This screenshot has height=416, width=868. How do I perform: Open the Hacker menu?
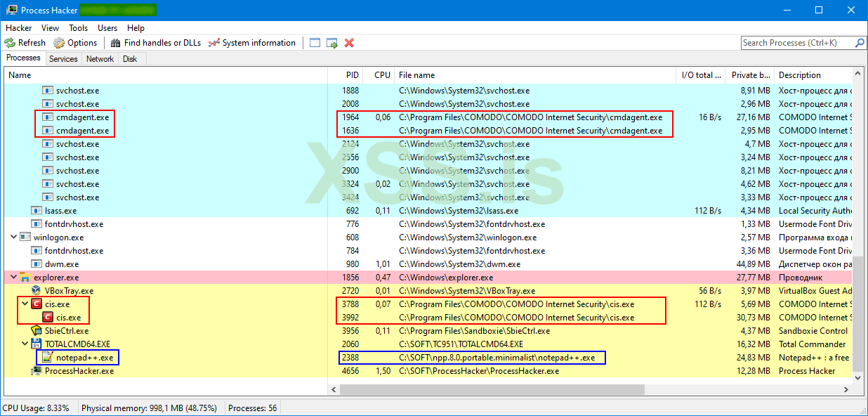(x=19, y=28)
